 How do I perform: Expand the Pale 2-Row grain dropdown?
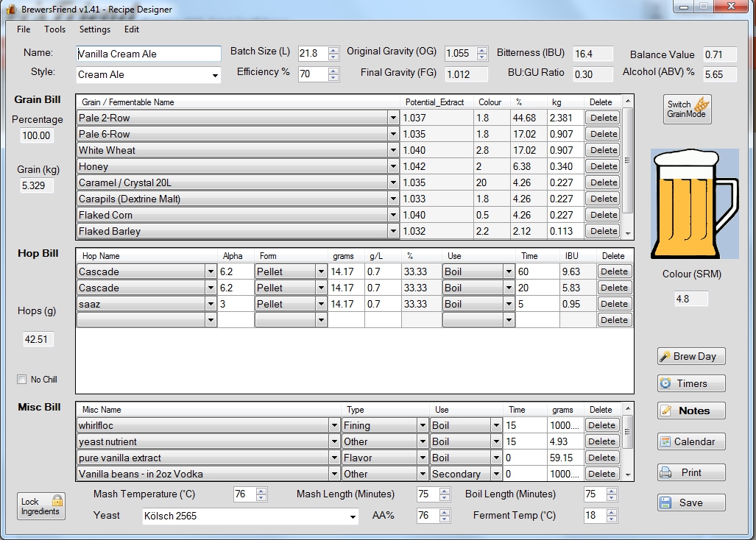click(x=392, y=118)
